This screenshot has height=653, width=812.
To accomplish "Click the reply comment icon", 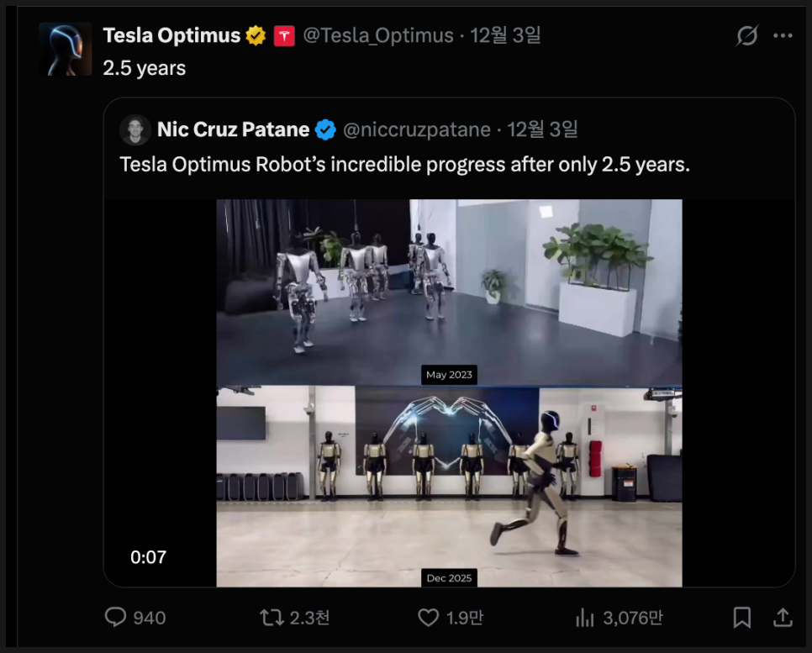I will [x=115, y=618].
